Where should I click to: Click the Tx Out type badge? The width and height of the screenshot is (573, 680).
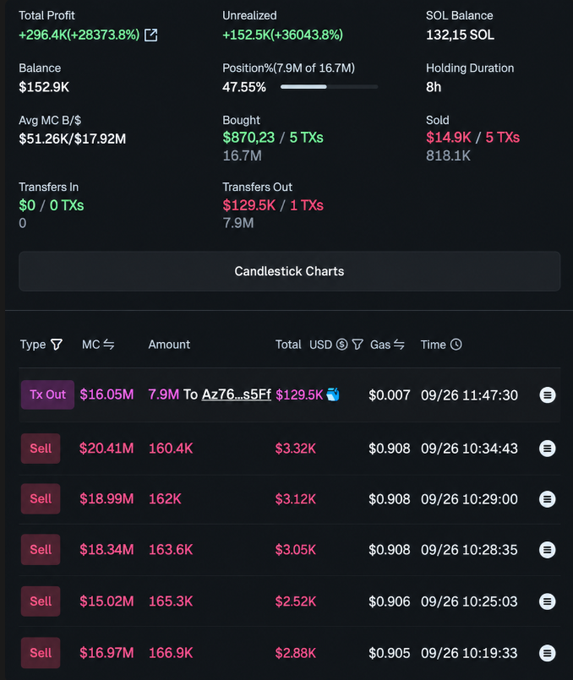coord(48,395)
